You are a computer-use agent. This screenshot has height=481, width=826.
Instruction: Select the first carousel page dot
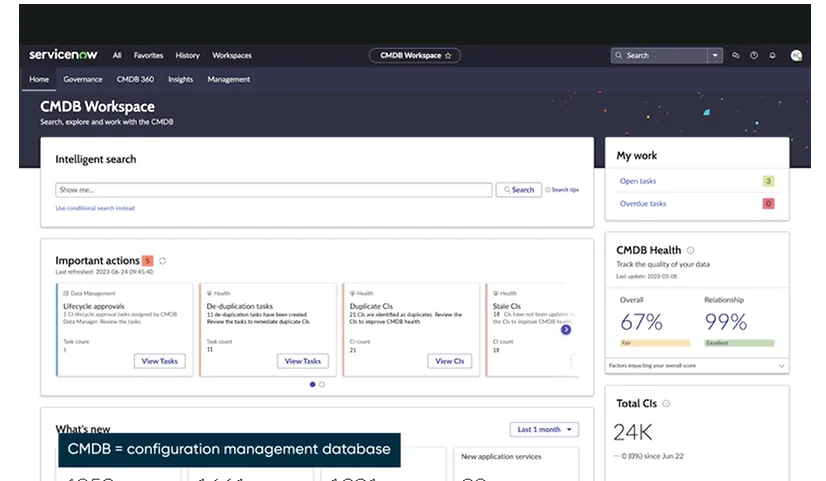312,384
